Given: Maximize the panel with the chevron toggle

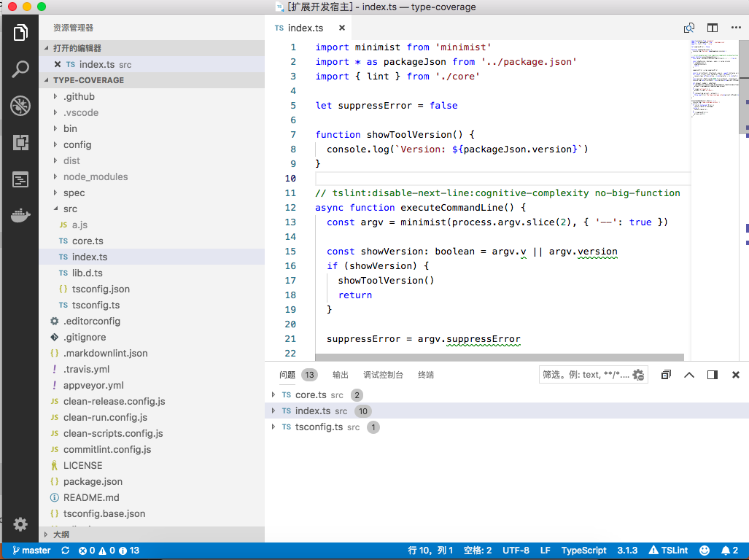Looking at the screenshot, I should click(x=688, y=374).
